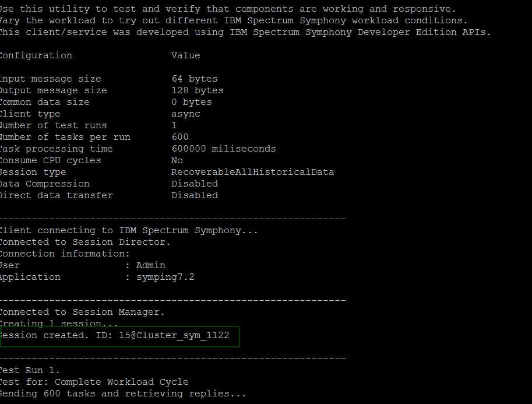
Task: Click the '0 bytes' common data size
Action: [x=191, y=102]
